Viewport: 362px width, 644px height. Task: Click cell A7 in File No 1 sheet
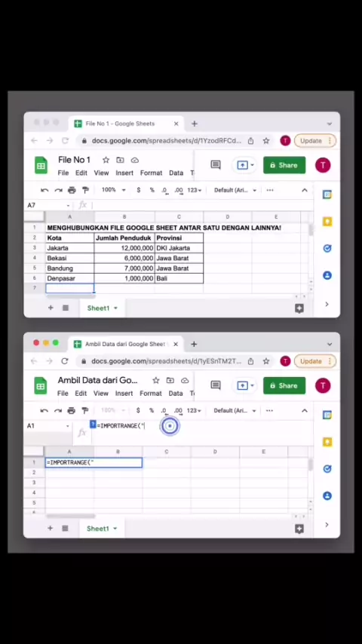(x=70, y=288)
